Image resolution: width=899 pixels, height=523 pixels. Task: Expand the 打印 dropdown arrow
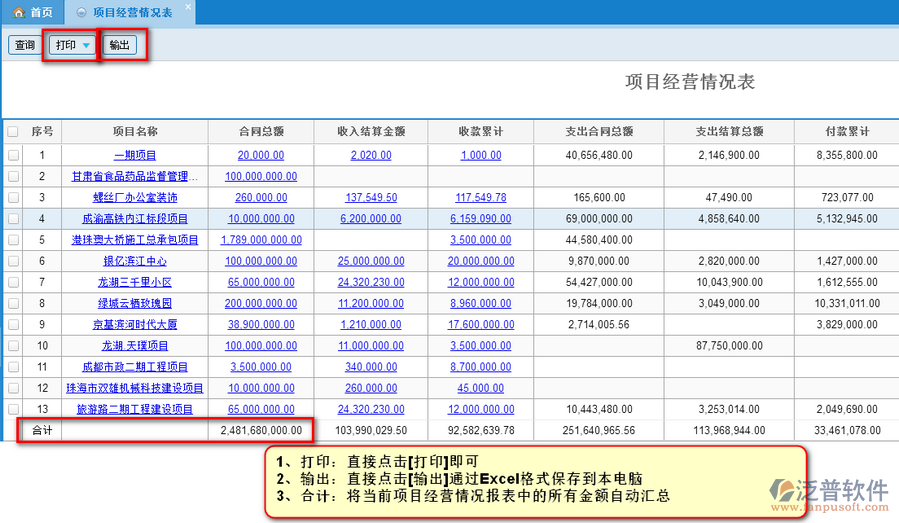[87, 46]
